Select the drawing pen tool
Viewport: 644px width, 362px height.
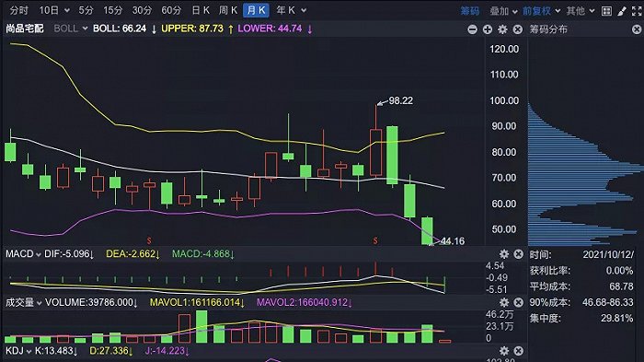(622, 11)
